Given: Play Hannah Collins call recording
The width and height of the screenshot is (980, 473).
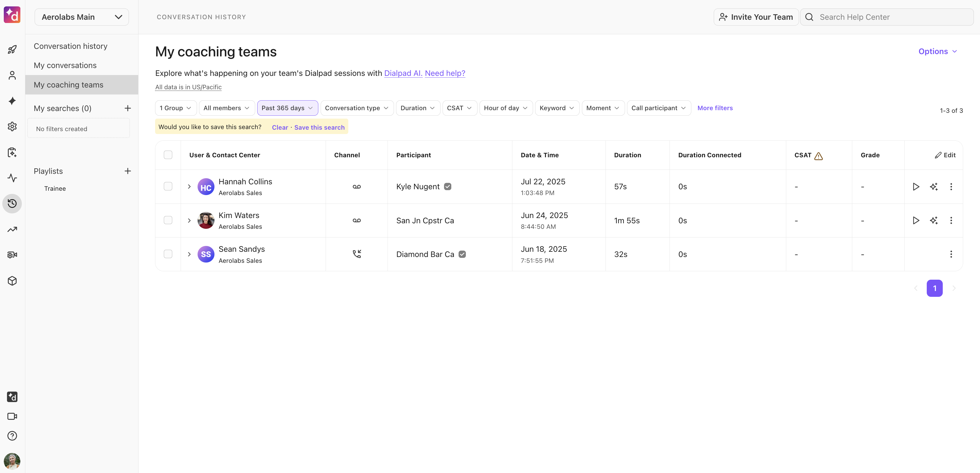Looking at the screenshot, I should 916,187.
